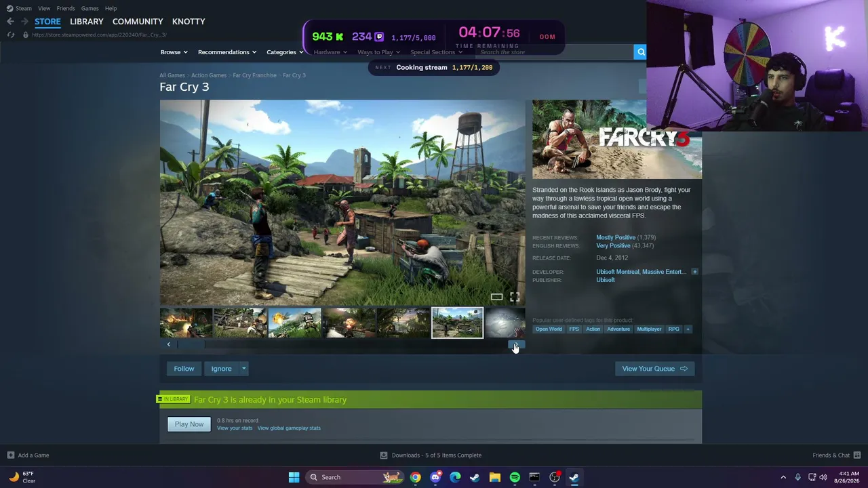Open the Far Cry Franchise breadcrumb link
Viewport: 868px width, 488px height.
pos(254,75)
